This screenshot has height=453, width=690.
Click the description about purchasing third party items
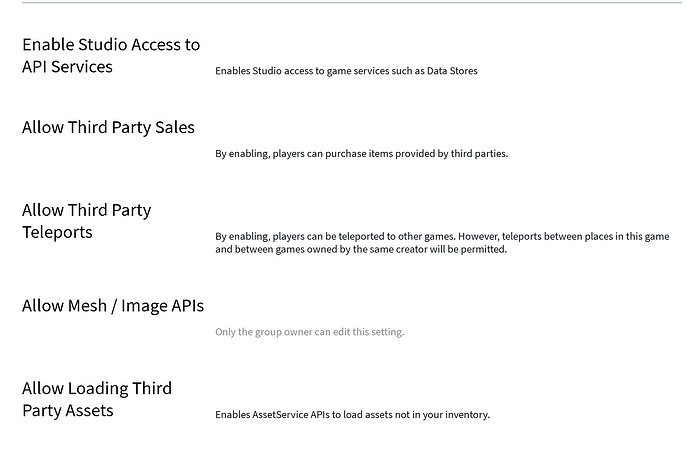(x=361, y=154)
